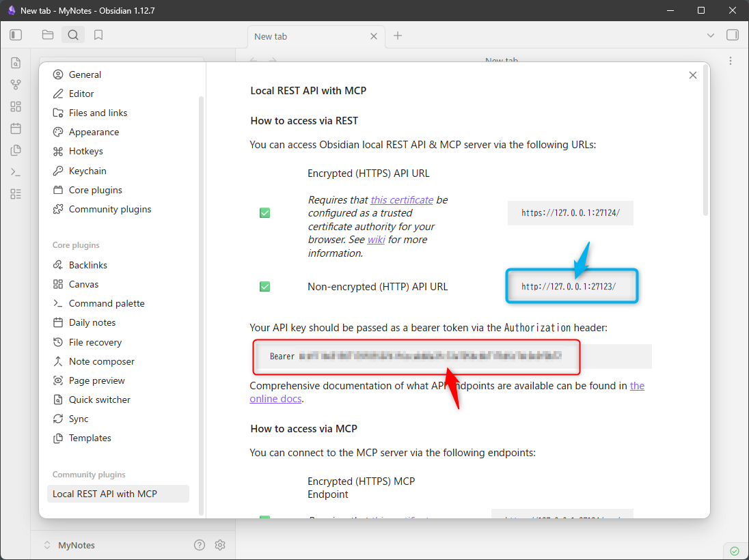749x560 pixels.
Task: Click the settings content scrollbar
Action: point(705,141)
